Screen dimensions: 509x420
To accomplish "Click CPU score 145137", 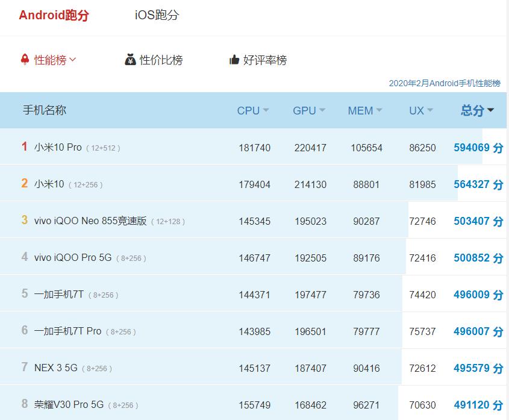I will 254,368.
